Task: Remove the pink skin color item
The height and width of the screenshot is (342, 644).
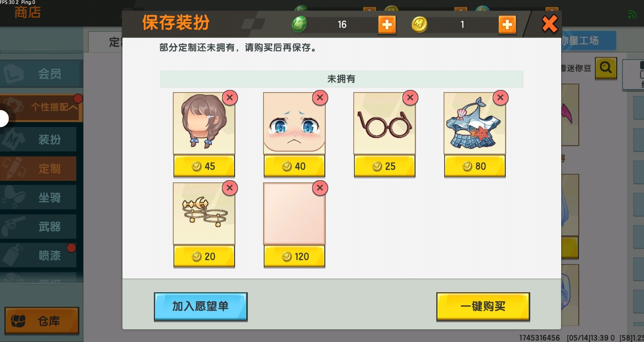Action: click(320, 188)
